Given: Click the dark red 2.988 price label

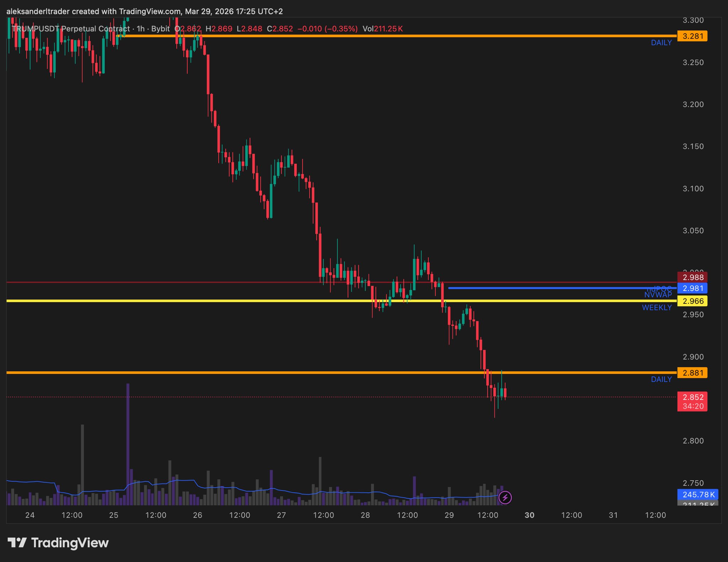Looking at the screenshot, I should (692, 277).
